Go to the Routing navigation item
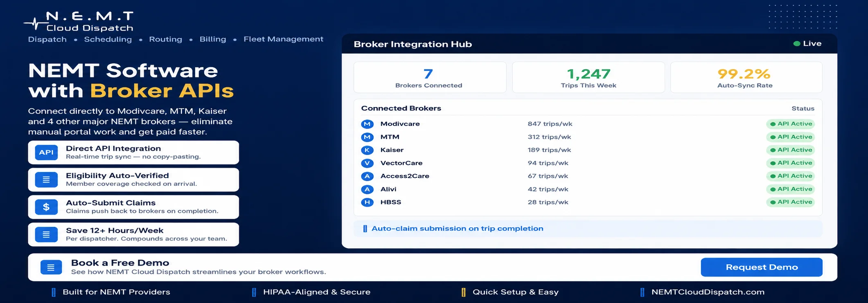 click(x=166, y=39)
